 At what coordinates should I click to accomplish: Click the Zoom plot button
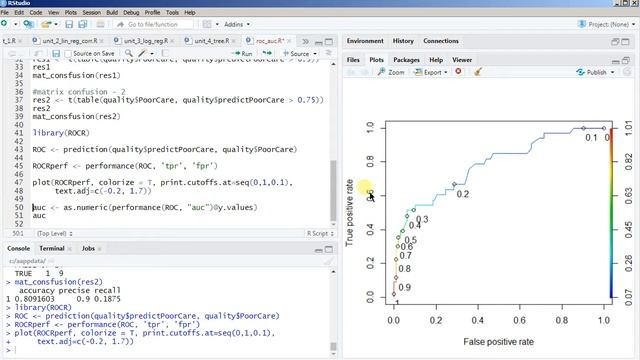pyautogui.click(x=391, y=72)
